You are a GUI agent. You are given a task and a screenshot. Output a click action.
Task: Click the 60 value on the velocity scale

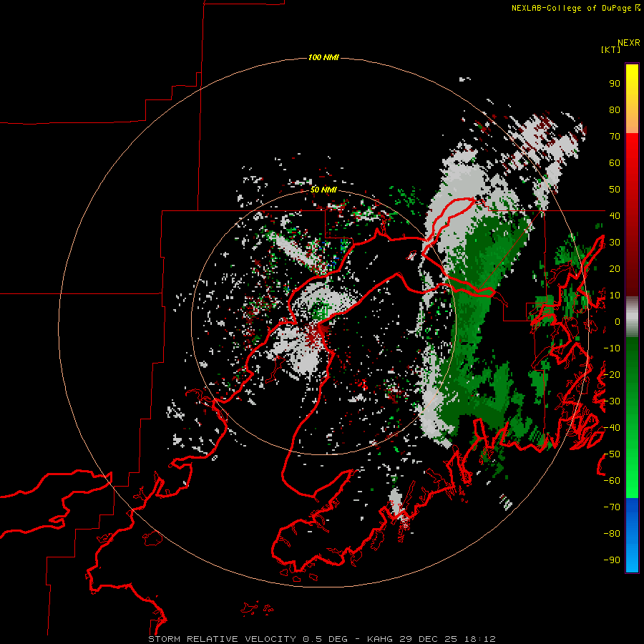coord(615,162)
